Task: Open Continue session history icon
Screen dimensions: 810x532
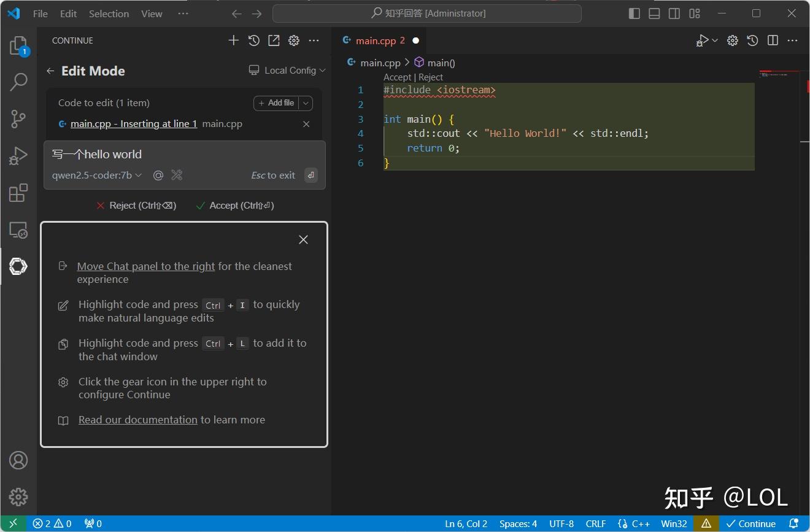Action: [254, 40]
